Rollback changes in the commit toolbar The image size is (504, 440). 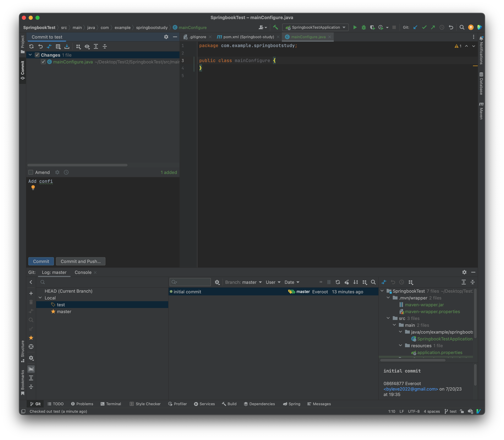40,46
